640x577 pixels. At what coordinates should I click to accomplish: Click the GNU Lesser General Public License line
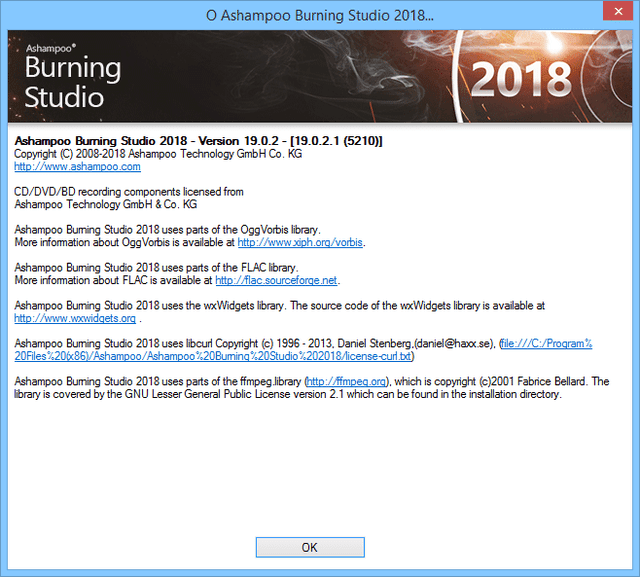point(288,394)
